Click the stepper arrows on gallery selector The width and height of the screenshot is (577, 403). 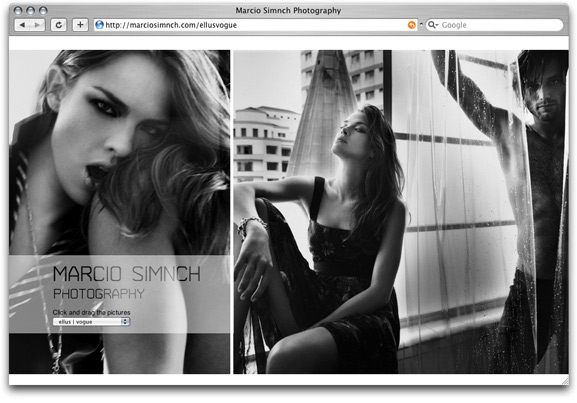[x=125, y=322]
